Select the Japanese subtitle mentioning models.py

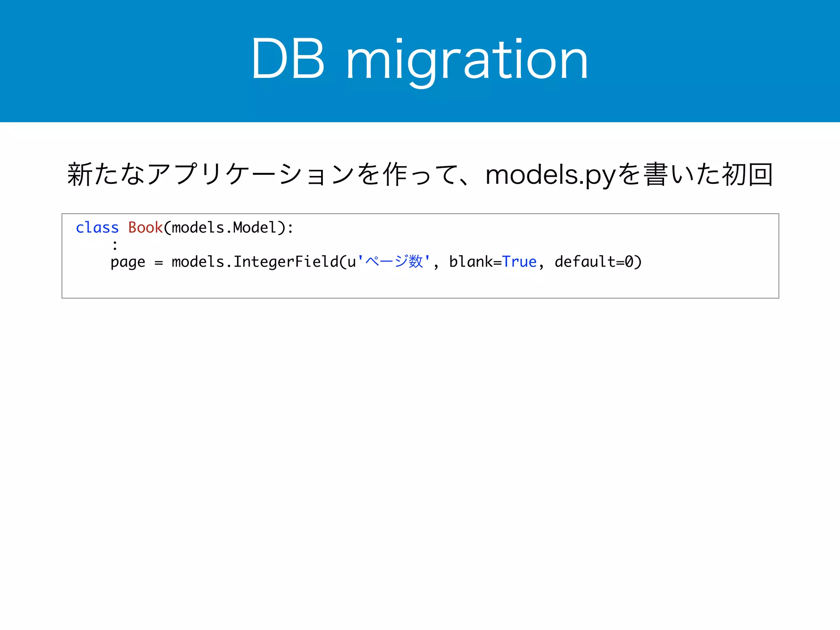pyautogui.click(x=420, y=175)
